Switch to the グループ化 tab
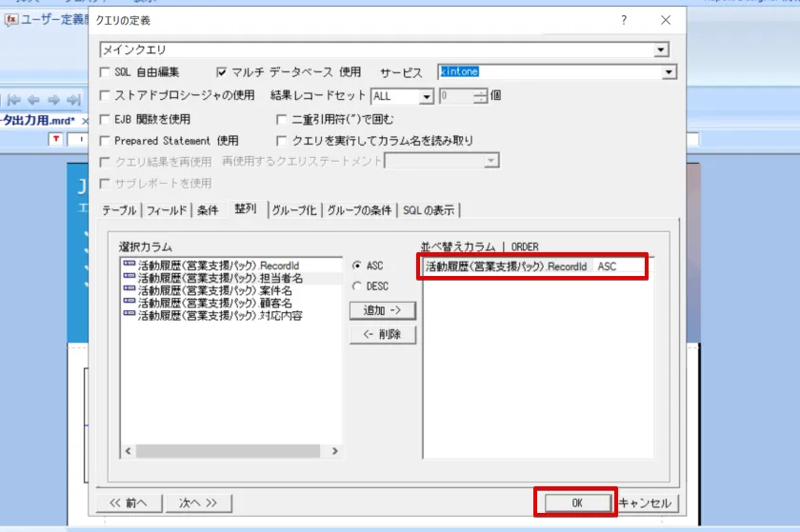Image resolution: width=800 pixels, height=532 pixels. [x=294, y=210]
